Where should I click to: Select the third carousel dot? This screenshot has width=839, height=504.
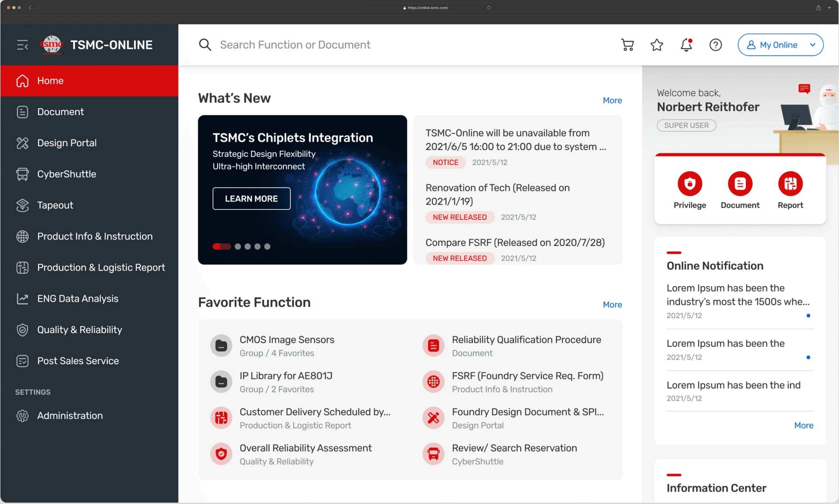pos(247,246)
